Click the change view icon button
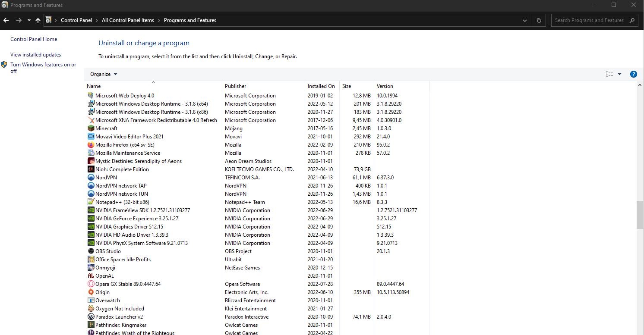The height and width of the screenshot is (335, 644). [x=609, y=74]
